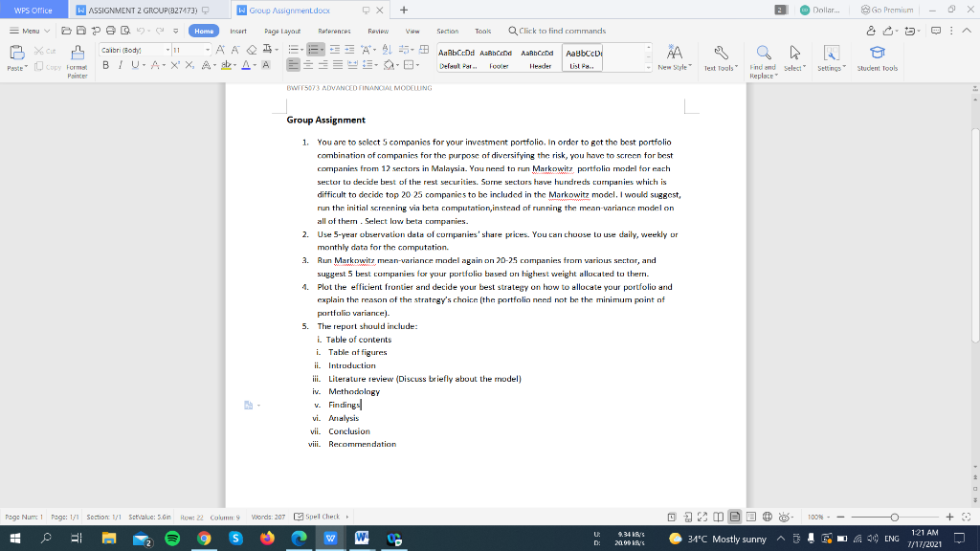This screenshot has width=980, height=551.
Task: Click the New Style icon
Action: click(x=676, y=53)
